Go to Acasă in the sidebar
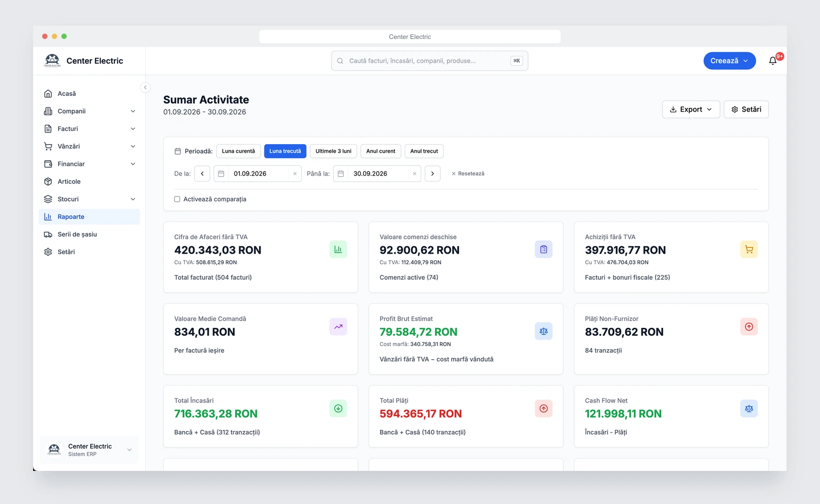 click(89, 93)
